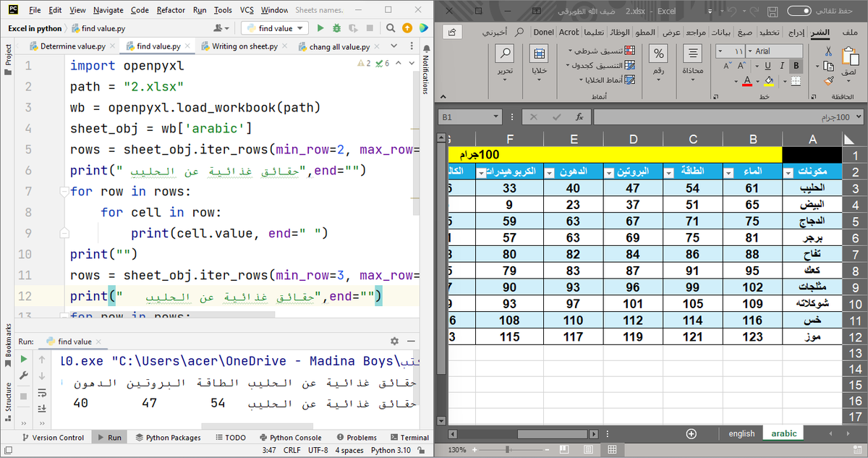Collapse the Excel ribbon with caret
The height and width of the screenshot is (458, 868).
tap(443, 96)
